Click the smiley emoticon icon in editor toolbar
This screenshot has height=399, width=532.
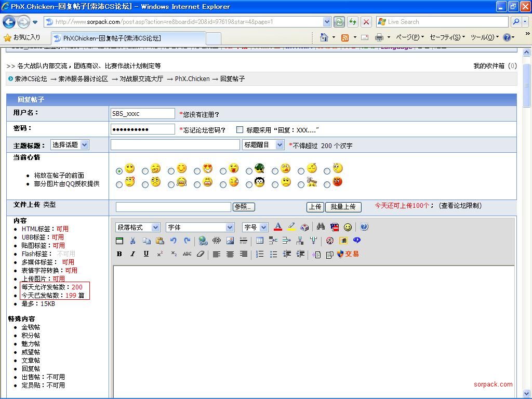[348, 227]
